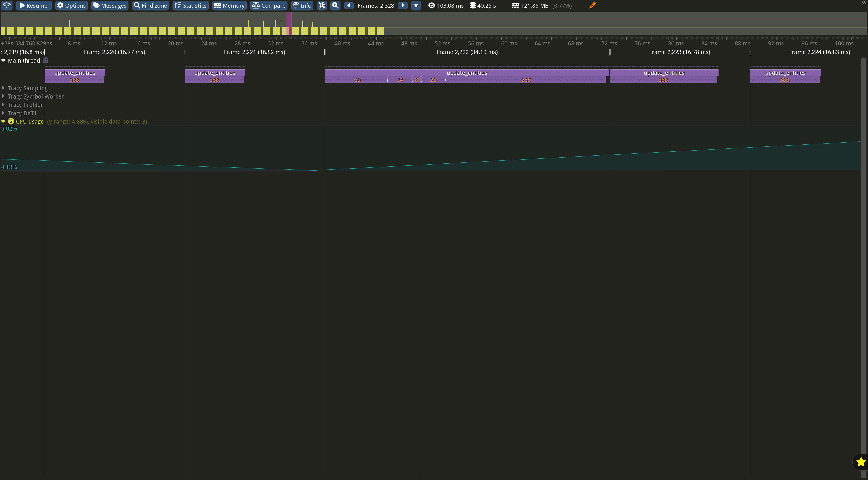Expand the Tracy DXT1 thread
Viewport: 868px width, 480px height.
click(3, 113)
